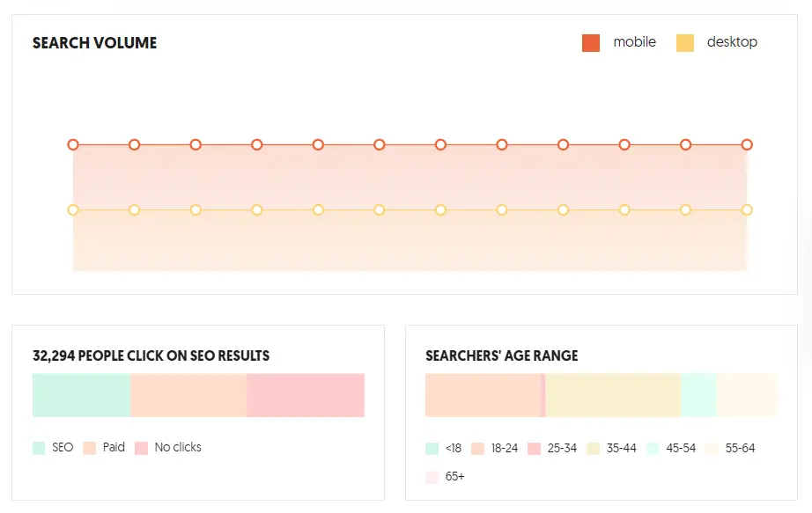The width and height of the screenshot is (812, 513).
Task: Select the last mobile data point
Action: click(x=747, y=144)
